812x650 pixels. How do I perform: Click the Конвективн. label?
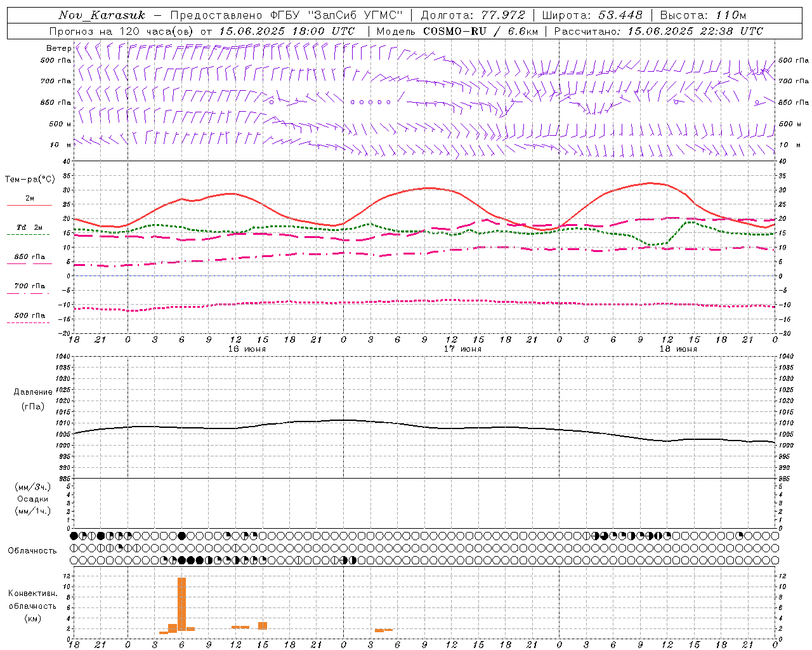[32, 594]
